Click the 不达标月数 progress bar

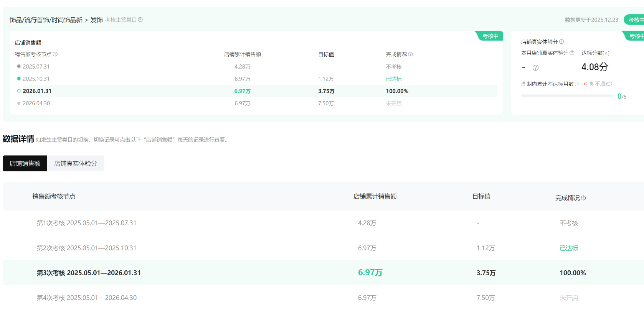click(566, 96)
